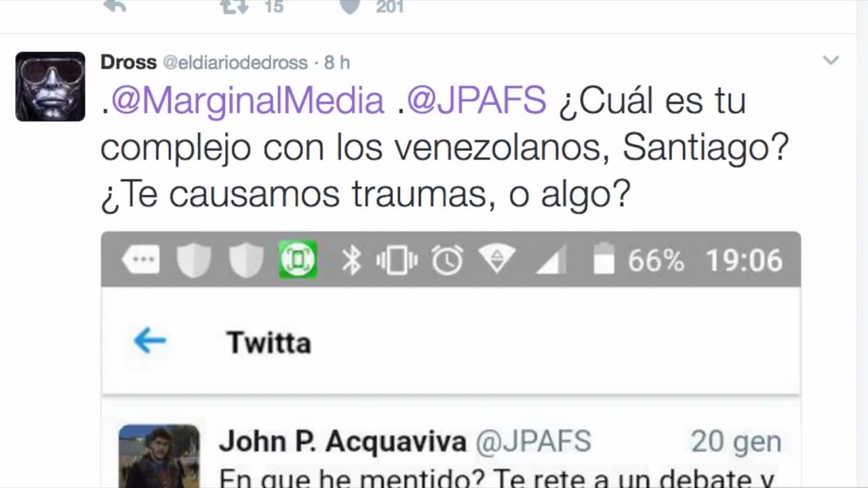868x488 pixels.
Task: Click the like heart showing 201
Action: [350, 6]
